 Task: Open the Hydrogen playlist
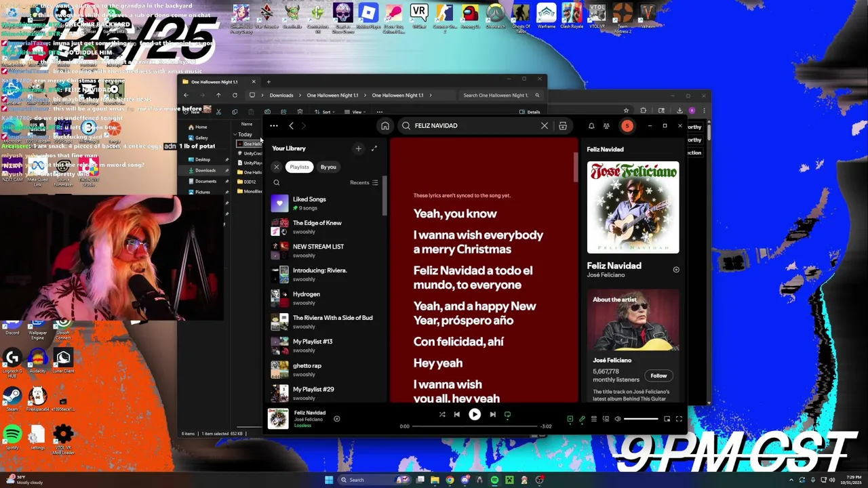[x=327, y=298]
